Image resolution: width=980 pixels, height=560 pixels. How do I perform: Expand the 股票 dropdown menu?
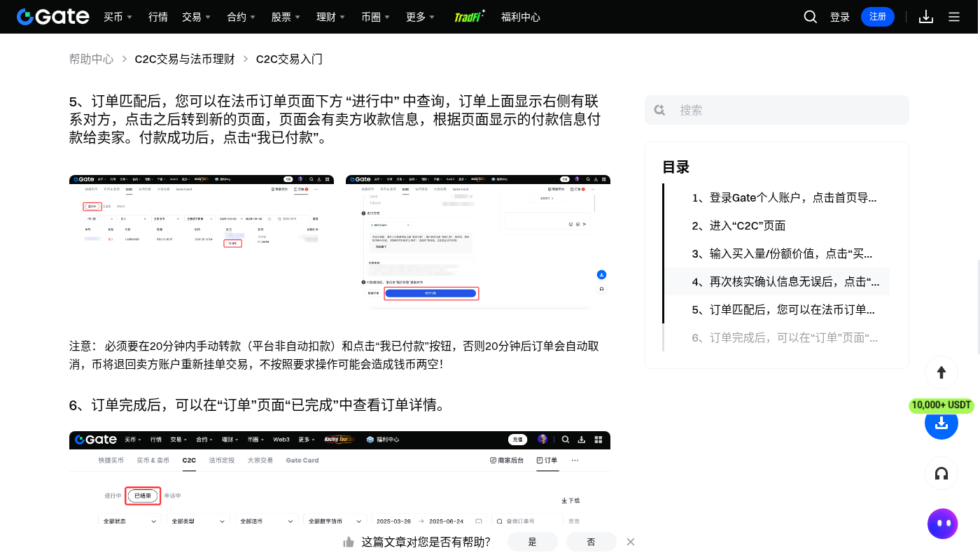286,17
